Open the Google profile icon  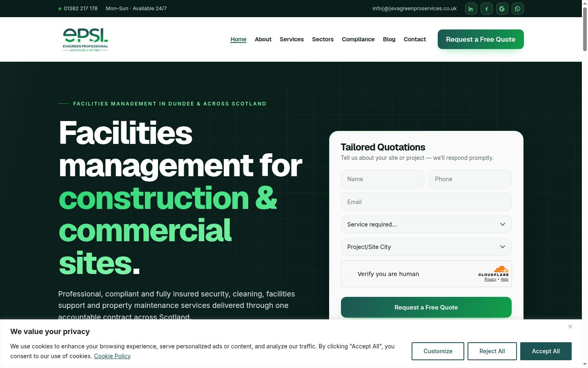pos(502,9)
